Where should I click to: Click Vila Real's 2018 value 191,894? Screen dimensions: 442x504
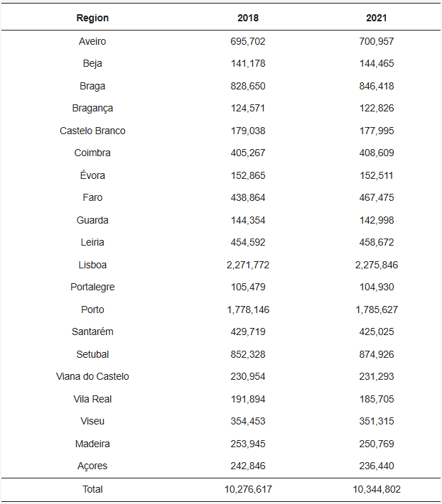[248, 399]
